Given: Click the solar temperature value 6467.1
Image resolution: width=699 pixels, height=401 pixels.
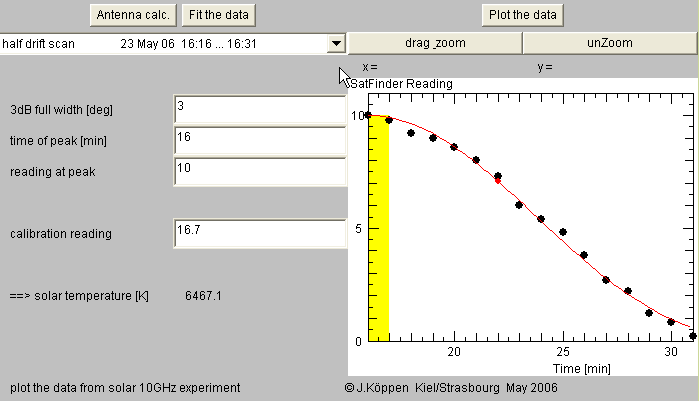Looking at the screenshot, I should (x=203, y=296).
